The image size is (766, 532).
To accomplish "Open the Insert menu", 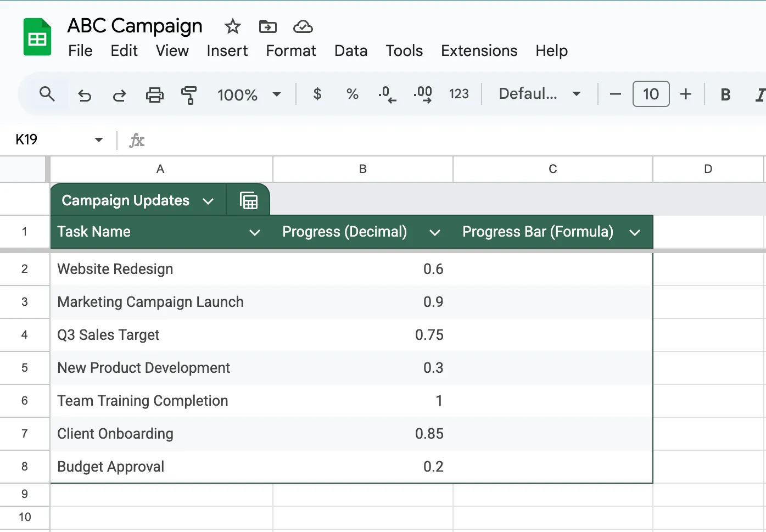I will click(227, 51).
